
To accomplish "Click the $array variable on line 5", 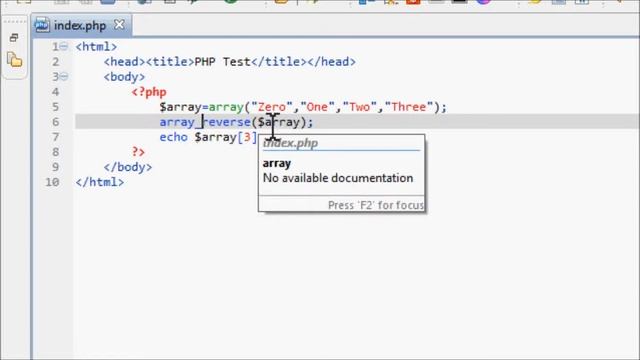I will [180, 107].
